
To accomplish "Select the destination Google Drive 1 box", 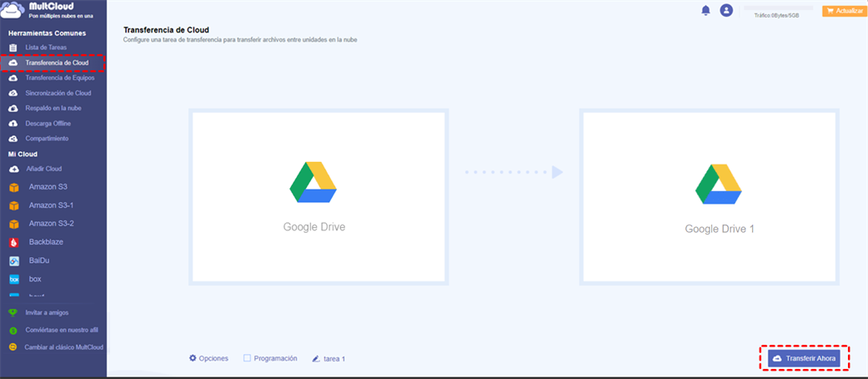I will point(709,197).
